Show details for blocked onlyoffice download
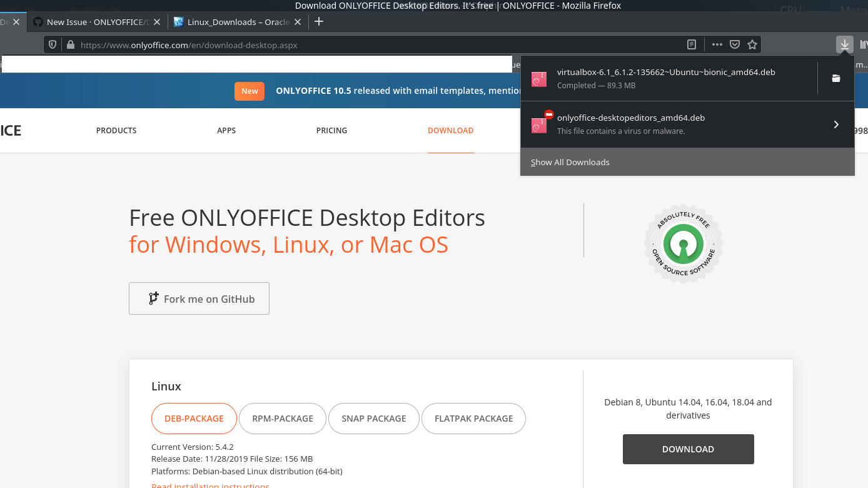 pos(836,125)
